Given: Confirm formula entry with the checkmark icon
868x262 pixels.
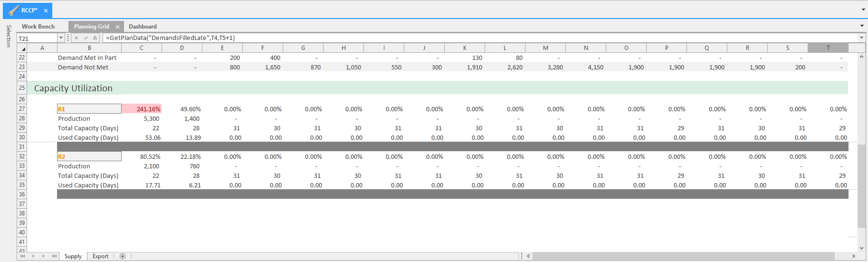Looking at the screenshot, I should tap(86, 38).
